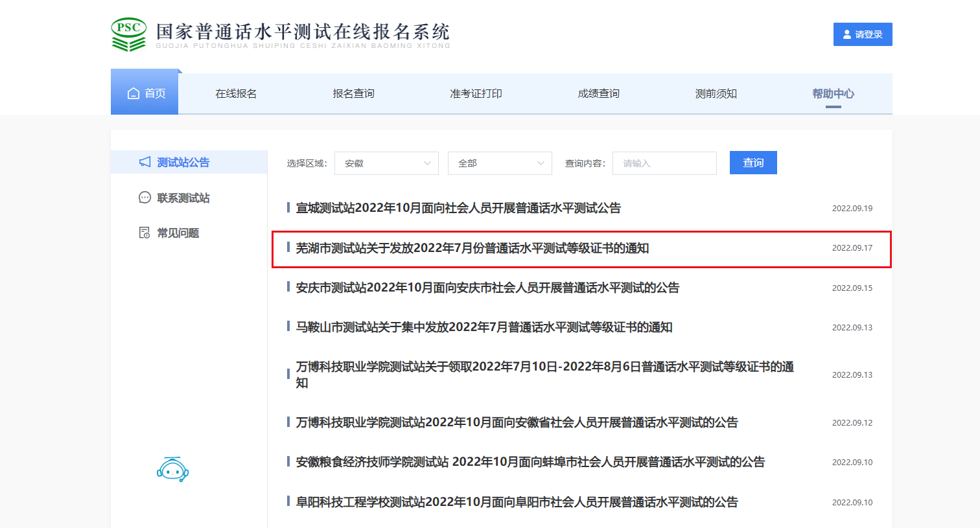Click date 2022.09.17
This screenshot has height=528, width=980.
(852, 247)
